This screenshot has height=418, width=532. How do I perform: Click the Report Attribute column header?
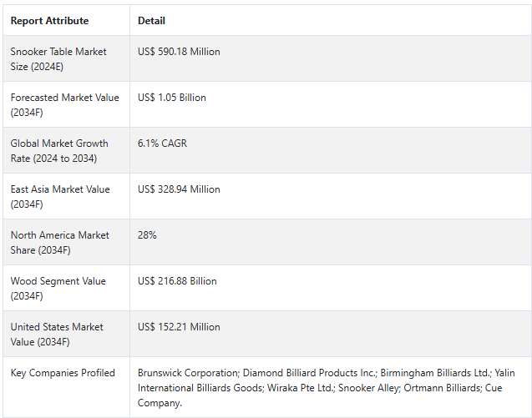[x=49, y=21]
